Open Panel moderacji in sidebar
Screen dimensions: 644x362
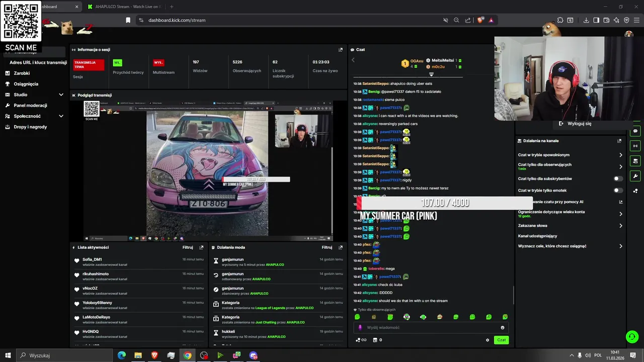[x=30, y=106]
